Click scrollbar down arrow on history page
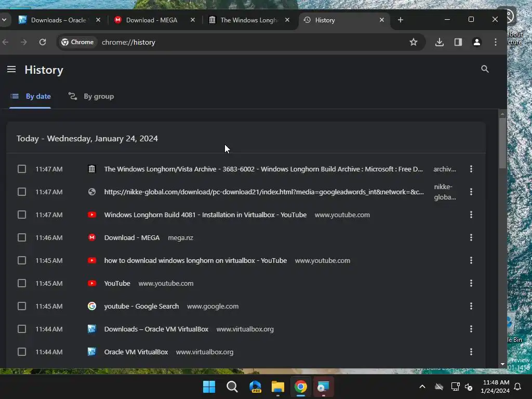Image resolution: width=532 pixels, height=399 pixels. 502,364
